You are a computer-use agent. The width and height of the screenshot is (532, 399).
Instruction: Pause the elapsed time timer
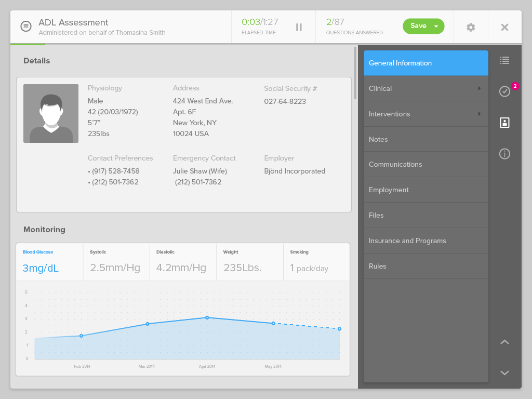[x=299, y=27]
